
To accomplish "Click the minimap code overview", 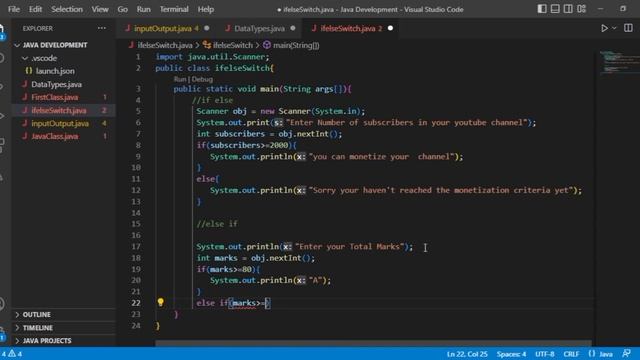I will [x=619, y=63].
